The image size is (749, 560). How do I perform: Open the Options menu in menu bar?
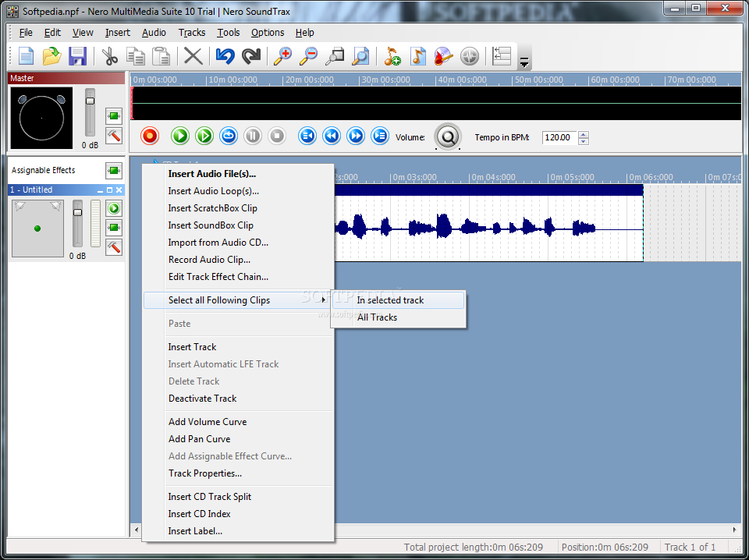click(x=268, y=33)
